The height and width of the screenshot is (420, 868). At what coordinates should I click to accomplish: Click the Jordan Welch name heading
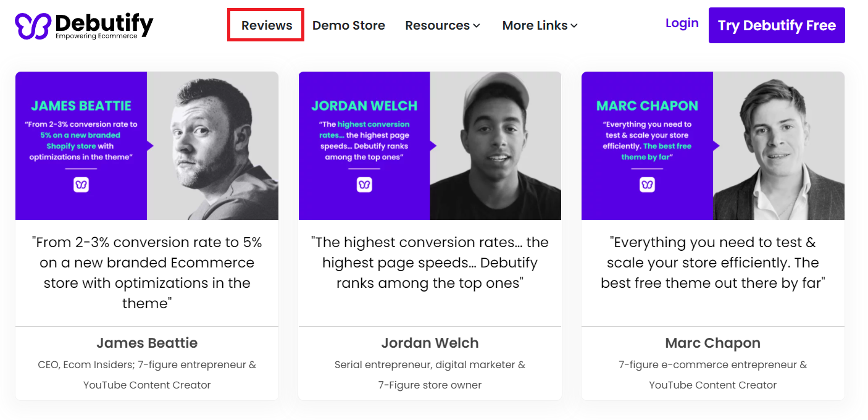pyautogui.click(x=430, y=343)
